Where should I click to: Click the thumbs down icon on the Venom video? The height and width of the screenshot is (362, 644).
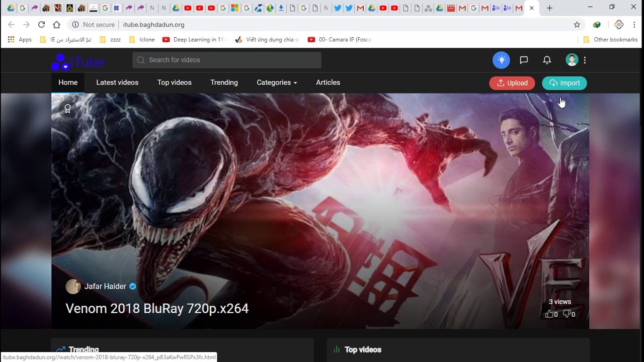[567, 314]
